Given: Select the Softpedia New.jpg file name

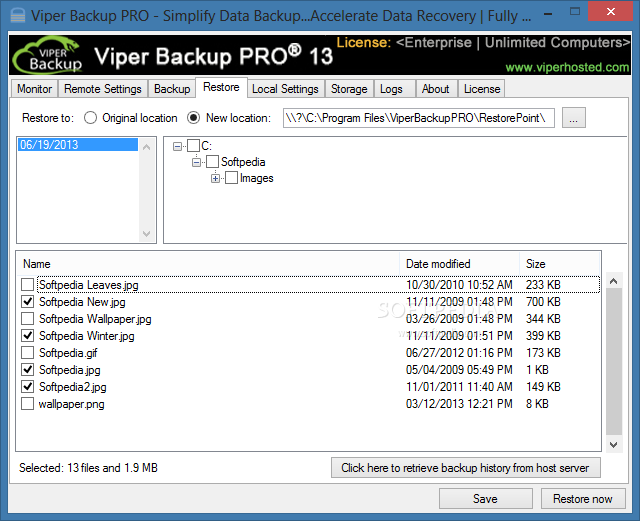Looking at the screenshot, I should click(82, 302).
